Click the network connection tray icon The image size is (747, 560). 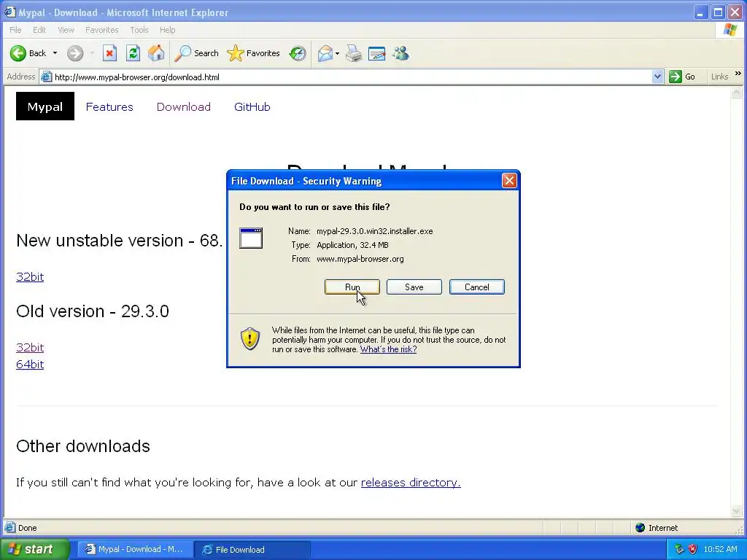click(679, 550)
